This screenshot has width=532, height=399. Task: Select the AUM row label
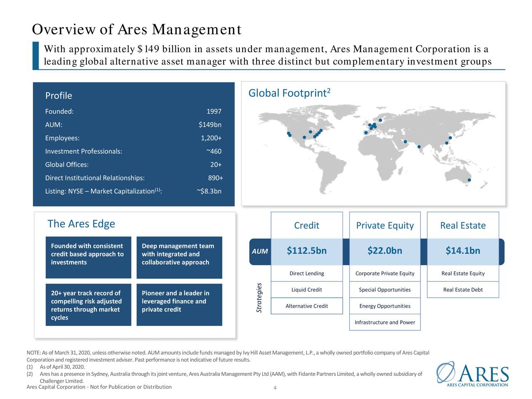click(x=260, y=251)
